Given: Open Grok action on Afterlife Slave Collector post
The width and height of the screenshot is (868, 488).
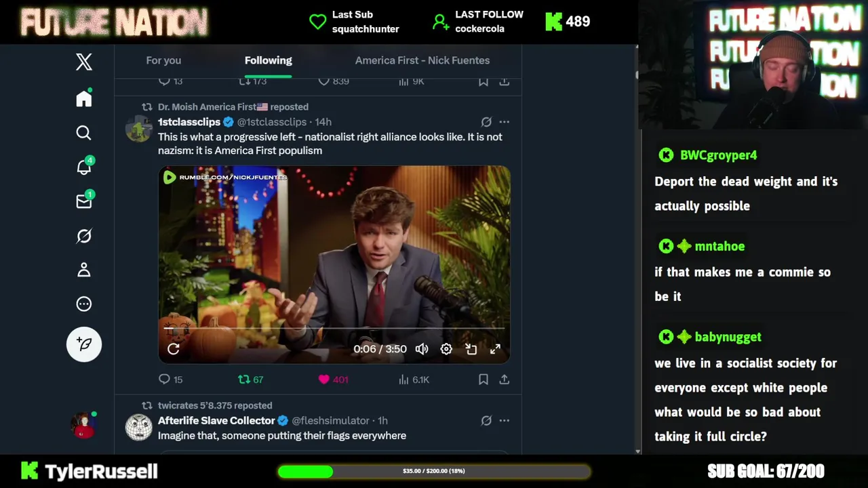Looking at the screenshot, I should [486, 421].
